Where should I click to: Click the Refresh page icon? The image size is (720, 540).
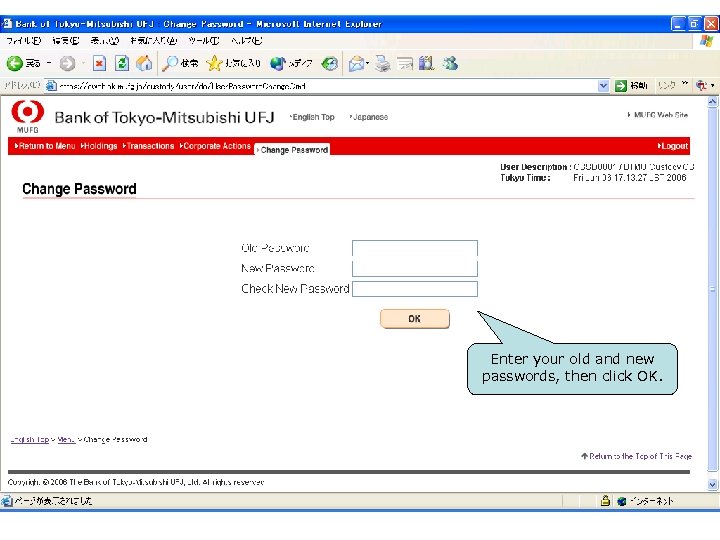coord(122,63)
